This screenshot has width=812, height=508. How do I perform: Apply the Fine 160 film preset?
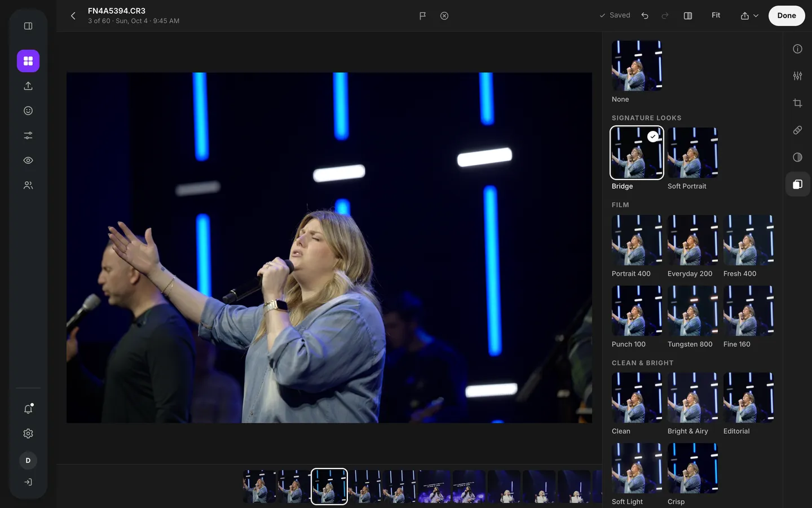pyautogui.click(x=749, y=310)
